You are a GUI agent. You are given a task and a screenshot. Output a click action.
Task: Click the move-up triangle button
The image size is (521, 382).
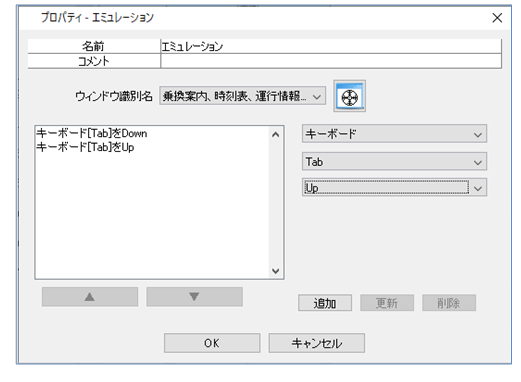tap(90, 297)
